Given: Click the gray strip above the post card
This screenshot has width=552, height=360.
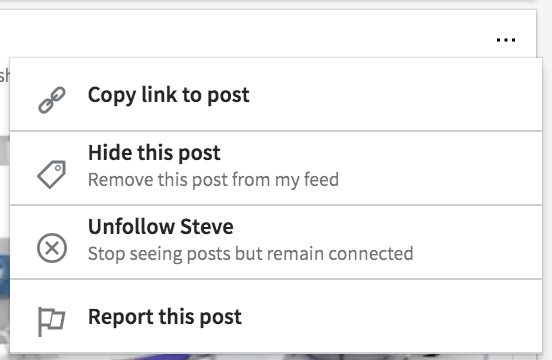Looking at the screenshot, I should point(268,4).
